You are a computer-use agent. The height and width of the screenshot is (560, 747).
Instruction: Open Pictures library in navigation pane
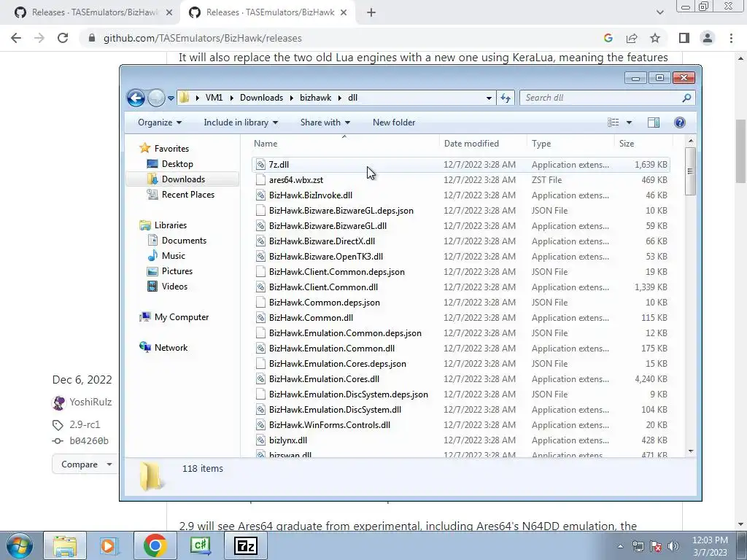169,271
